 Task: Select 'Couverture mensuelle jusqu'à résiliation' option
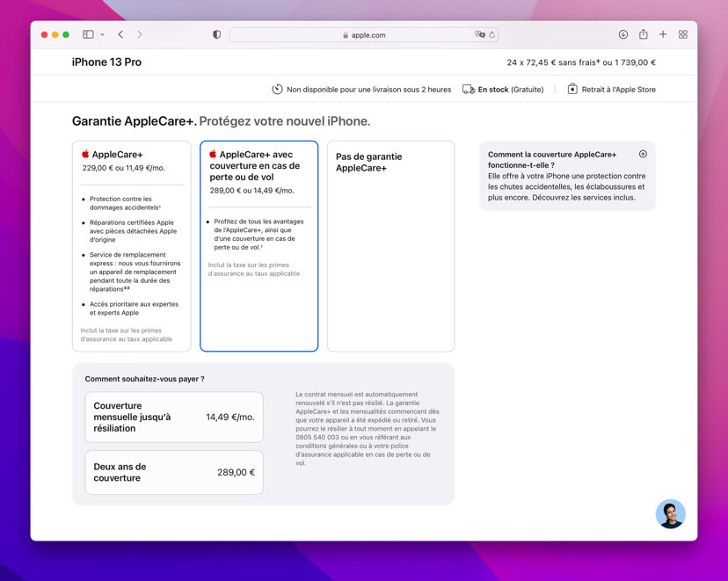174,417
